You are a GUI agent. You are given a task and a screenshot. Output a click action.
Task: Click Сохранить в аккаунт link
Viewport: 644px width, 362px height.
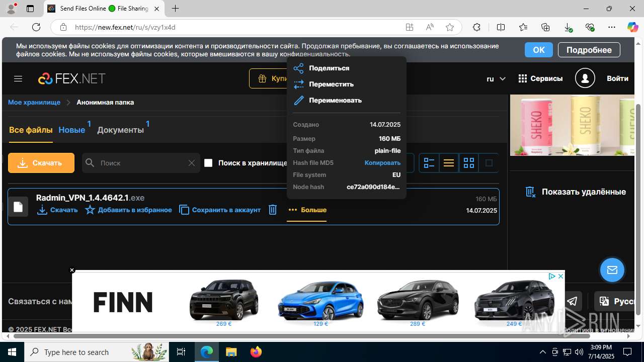click(x=220, y=210)
